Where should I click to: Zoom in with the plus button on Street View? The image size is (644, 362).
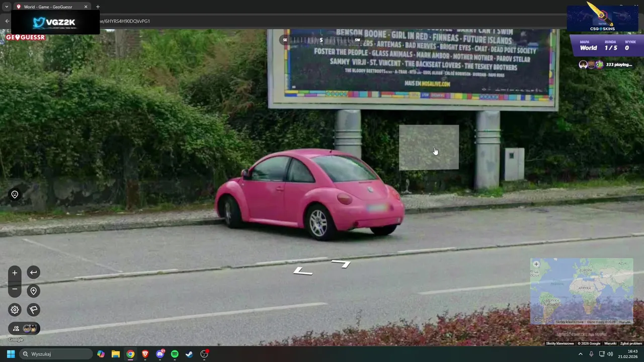tap(15, 273)
